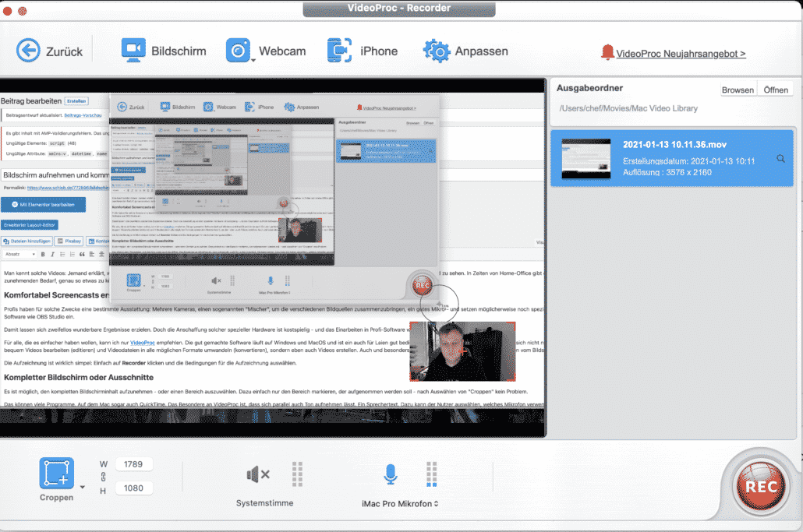Click the Erstellungsdatum 2021-01-13 10:11 text
Screen dimensions: 803x532
689,161
